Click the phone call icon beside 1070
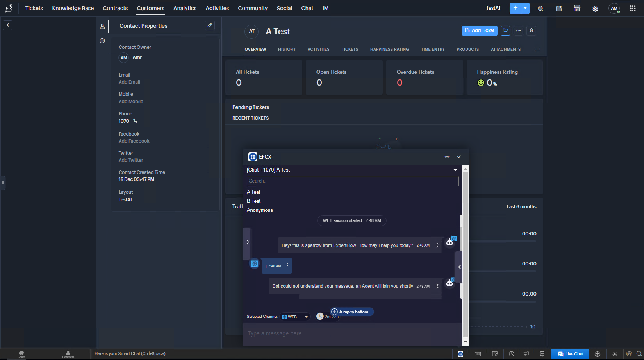The width and height of the screenshot is (644, 360). tap(136, 121)
